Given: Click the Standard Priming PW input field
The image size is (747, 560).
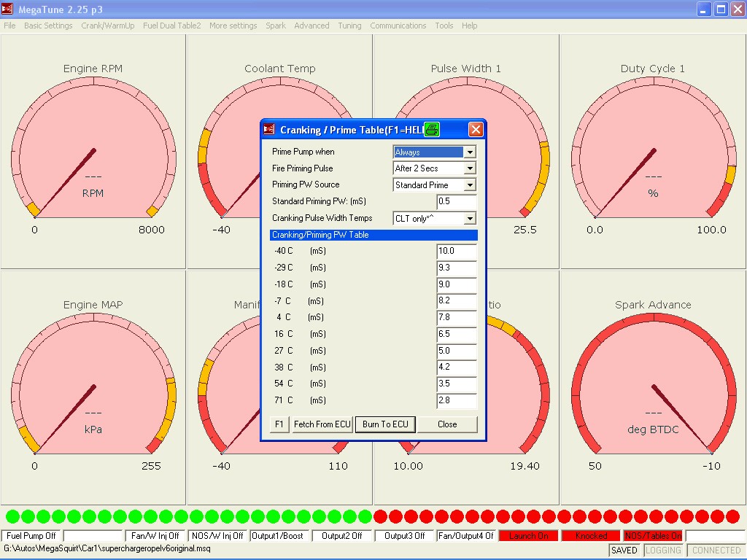Looking at the screenshot, I should (x=457, y=201).
